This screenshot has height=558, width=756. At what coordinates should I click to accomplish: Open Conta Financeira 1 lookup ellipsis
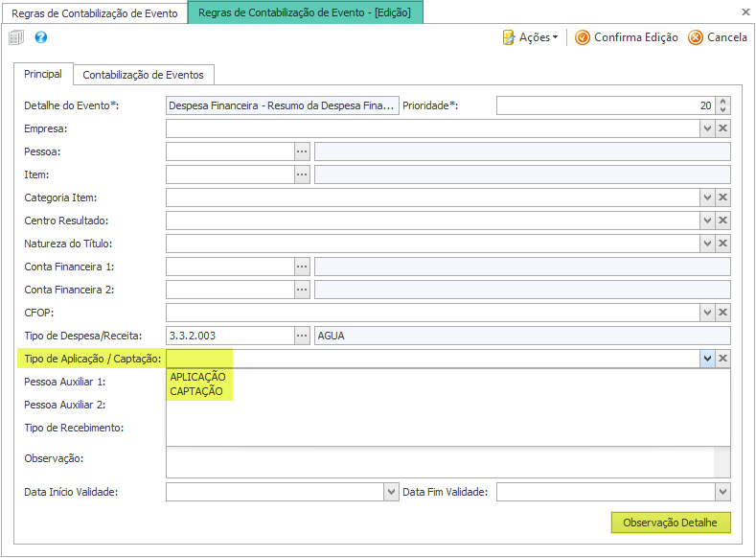point(302,267)
